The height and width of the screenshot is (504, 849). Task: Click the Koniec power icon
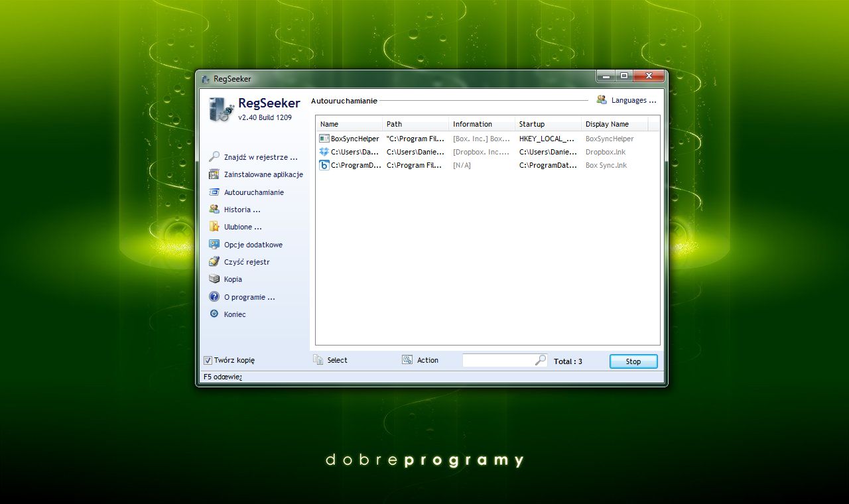pos(214,314)
